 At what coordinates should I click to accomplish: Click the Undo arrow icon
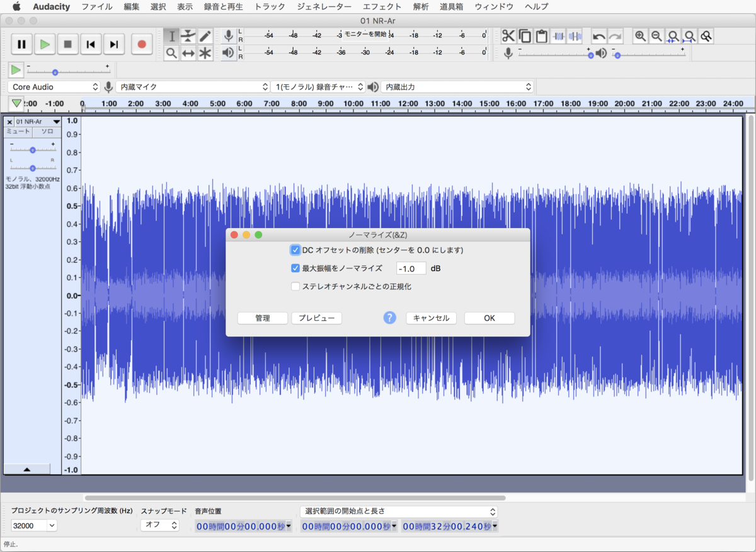click(x=598, y=36)
